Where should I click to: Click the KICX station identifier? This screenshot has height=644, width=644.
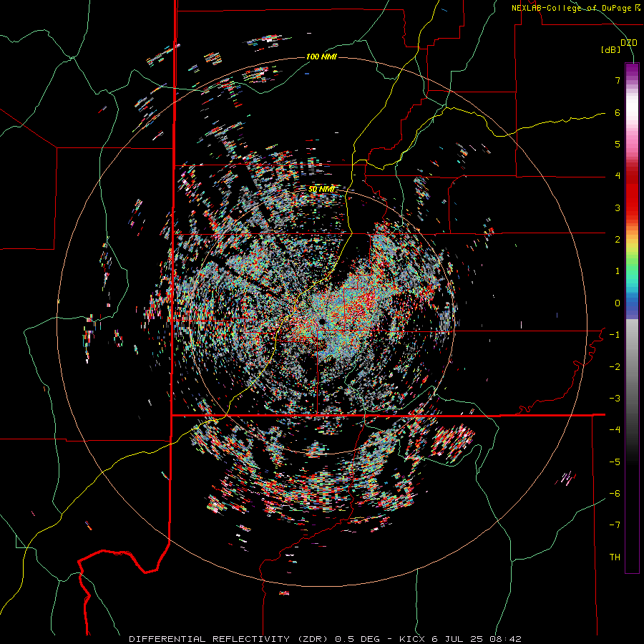pos(413,639)
